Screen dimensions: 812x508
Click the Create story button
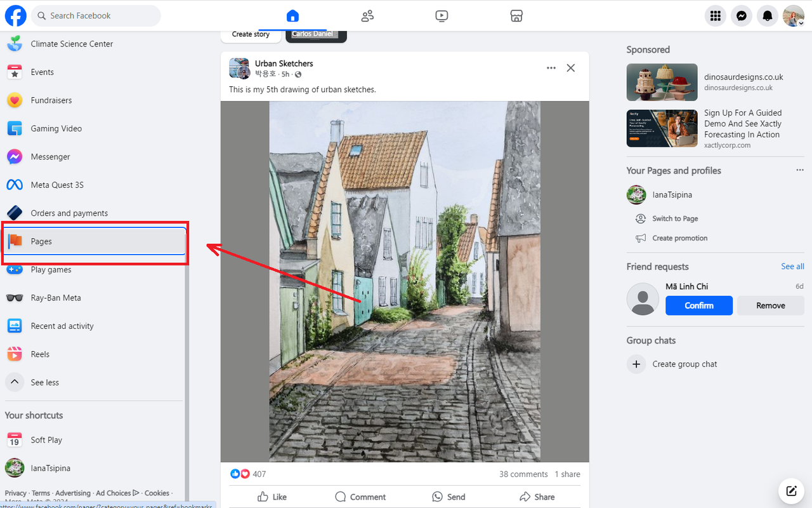tap(251, 35)
